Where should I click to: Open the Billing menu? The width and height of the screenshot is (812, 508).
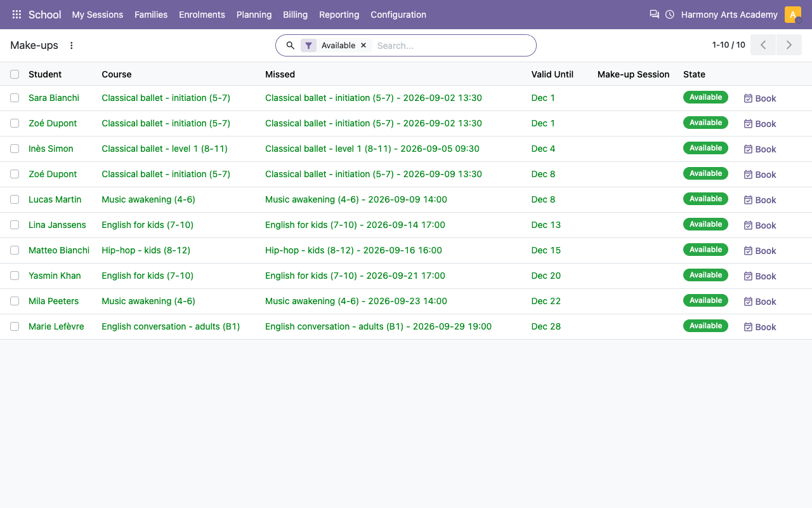(x=295, y=15)
